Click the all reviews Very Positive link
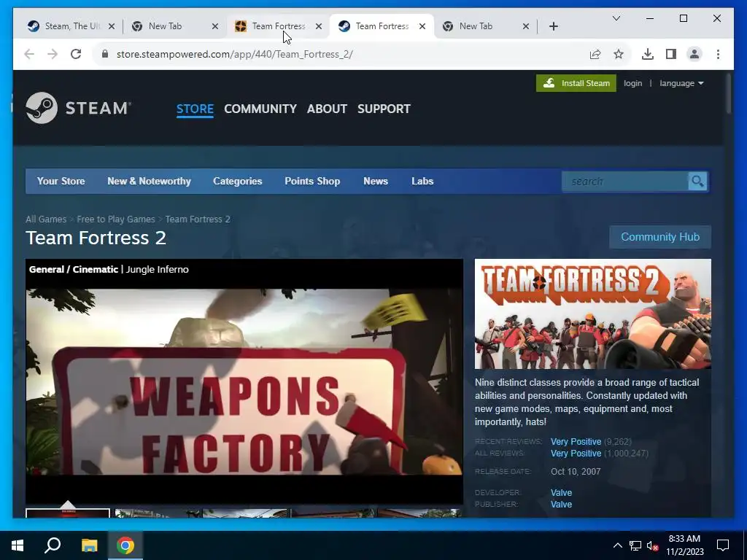This screenshot has width=747, height=560. point(576,454)
